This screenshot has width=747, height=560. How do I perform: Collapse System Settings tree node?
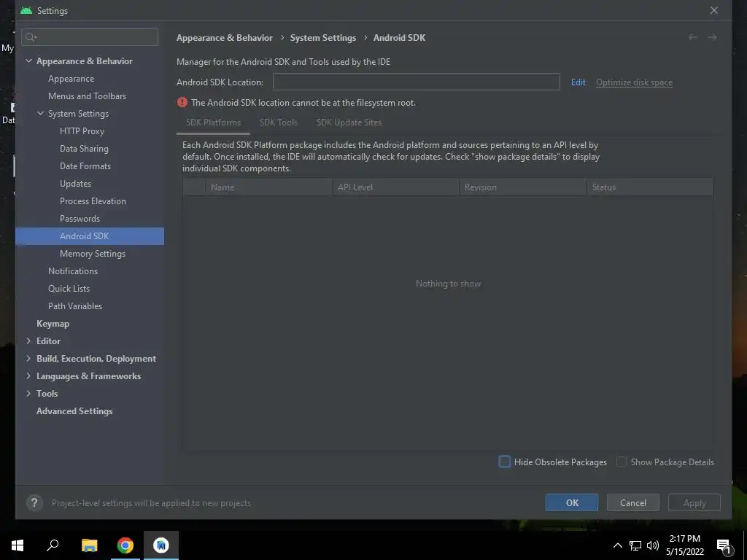(x=41, y=113)
